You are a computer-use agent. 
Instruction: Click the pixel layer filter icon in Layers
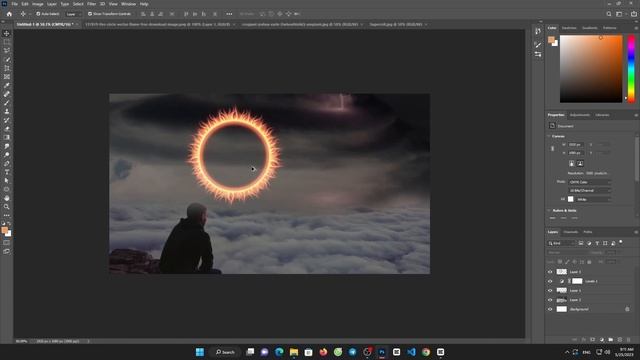pos(581,243)
